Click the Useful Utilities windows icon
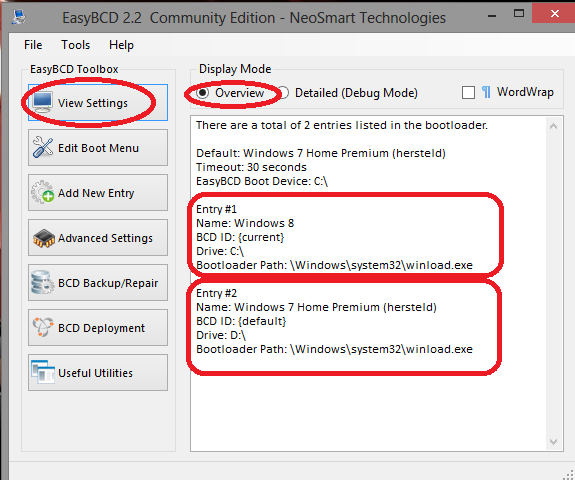Screen dimensions: 575x480 coord(43,372)
